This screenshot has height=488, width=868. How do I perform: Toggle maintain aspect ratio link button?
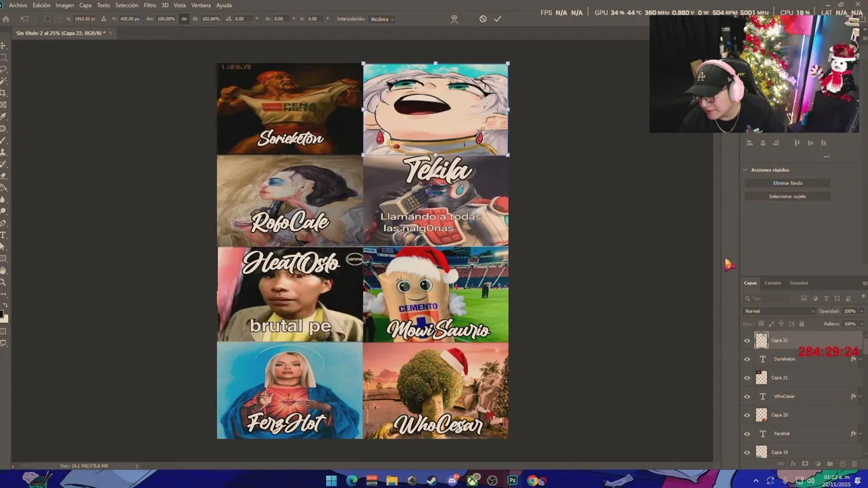tap(184, 19)
